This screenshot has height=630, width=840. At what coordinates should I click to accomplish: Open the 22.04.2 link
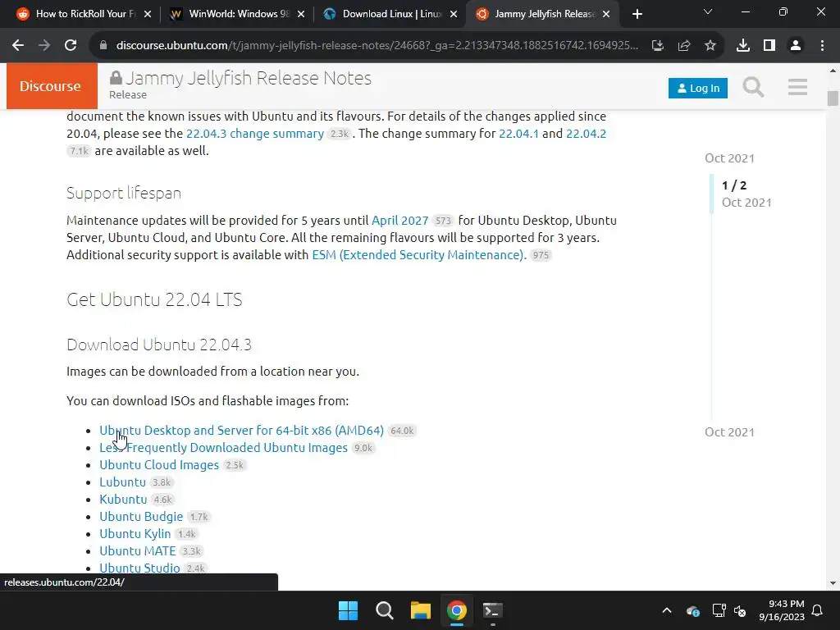(586, 134)
